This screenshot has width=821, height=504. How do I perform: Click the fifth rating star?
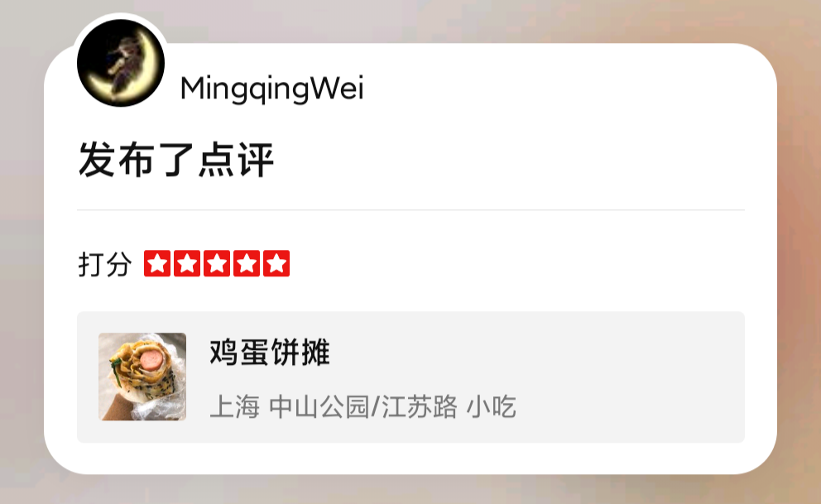click(276, 263)
